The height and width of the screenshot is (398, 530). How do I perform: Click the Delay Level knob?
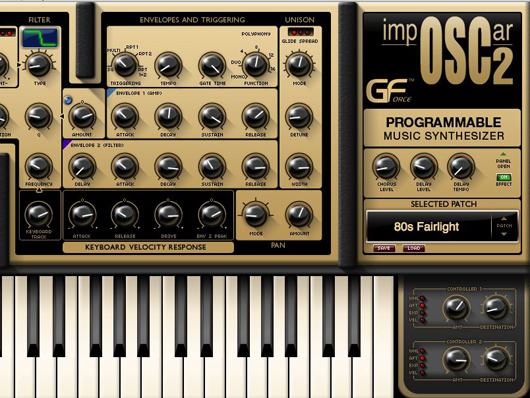tap(424, 167)
